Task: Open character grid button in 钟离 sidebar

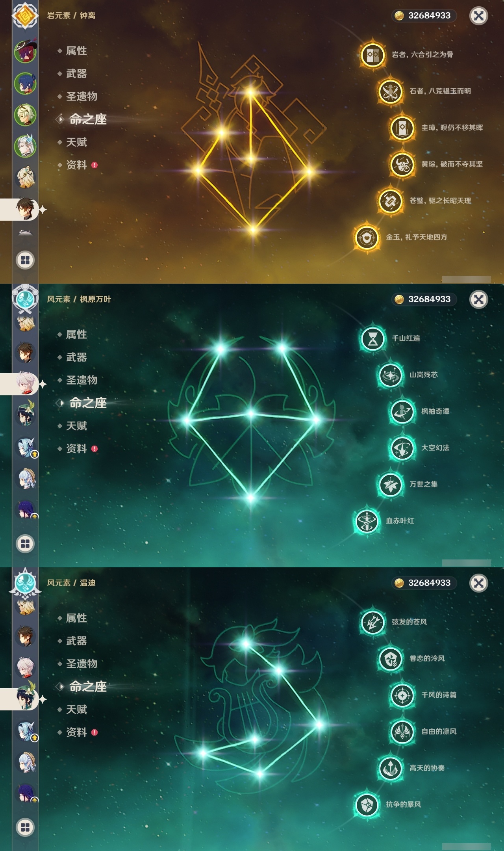Action: click(x=25, y=260)
